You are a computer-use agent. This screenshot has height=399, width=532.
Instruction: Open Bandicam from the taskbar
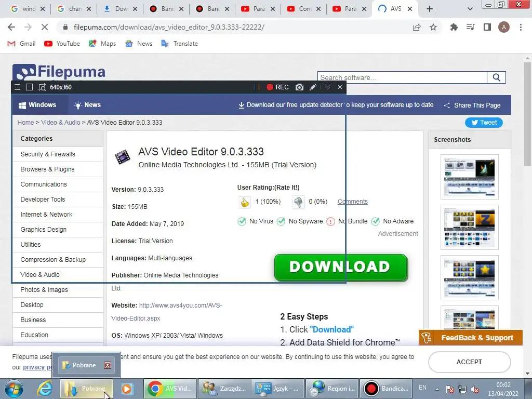(x=385, y=389)
